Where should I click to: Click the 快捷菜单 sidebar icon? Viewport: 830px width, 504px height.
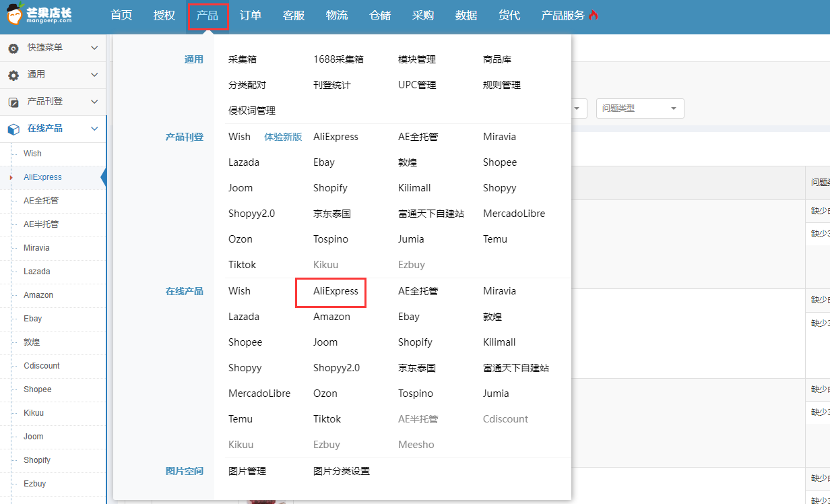pyautogui.click(x=13, y=49)
